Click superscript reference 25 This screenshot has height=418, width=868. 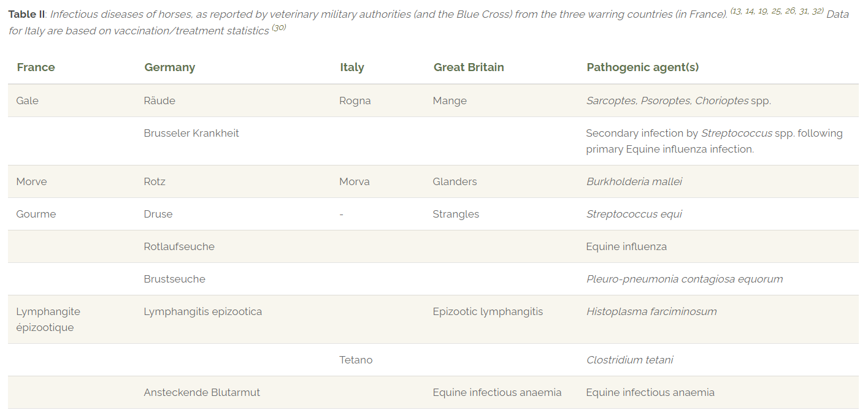coord(777,11)
